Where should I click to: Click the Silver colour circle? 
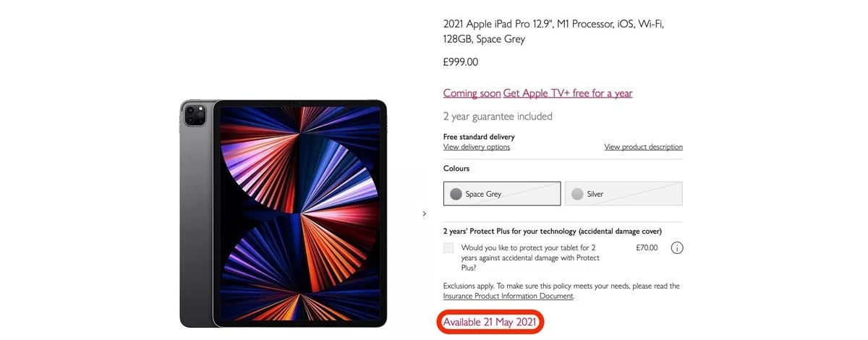577,194
